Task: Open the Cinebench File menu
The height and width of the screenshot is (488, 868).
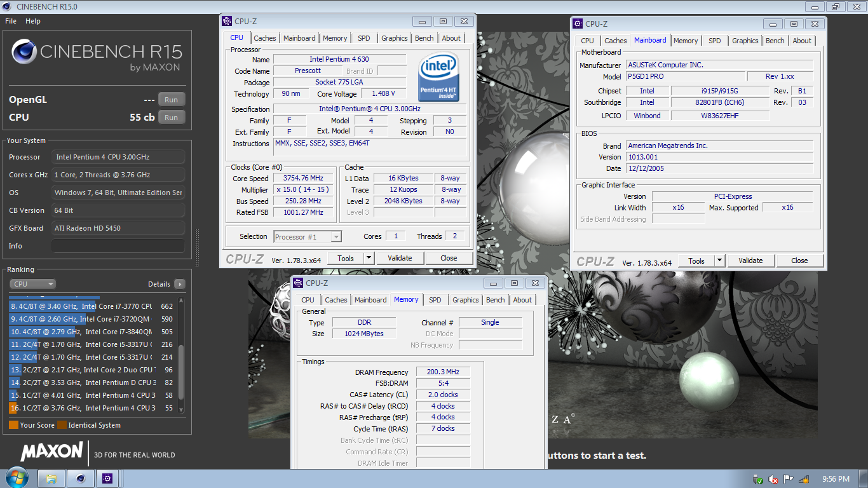Action: point(11,21)
